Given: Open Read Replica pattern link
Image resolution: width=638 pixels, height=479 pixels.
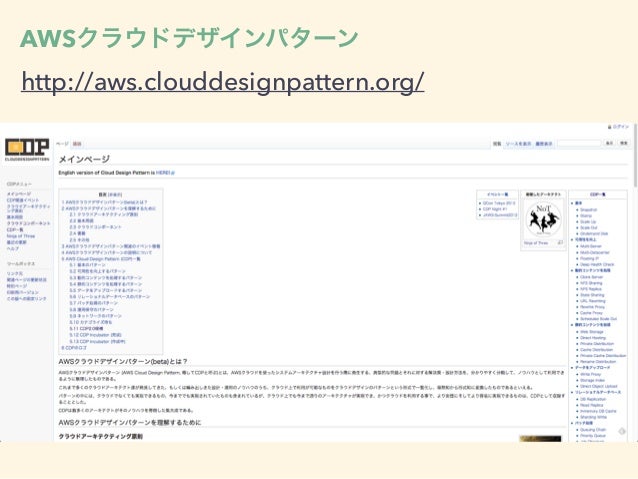Looking at the screenshot, I should click(592, 405).
